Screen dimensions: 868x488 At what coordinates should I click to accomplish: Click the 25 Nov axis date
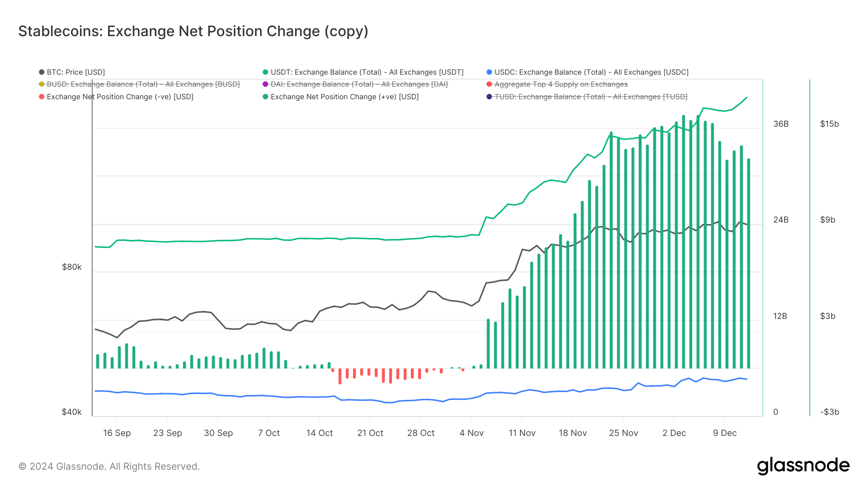tap(623, 433)
